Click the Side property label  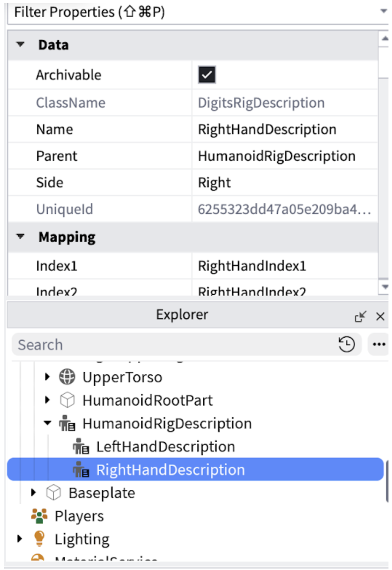(x=50, y=183)
